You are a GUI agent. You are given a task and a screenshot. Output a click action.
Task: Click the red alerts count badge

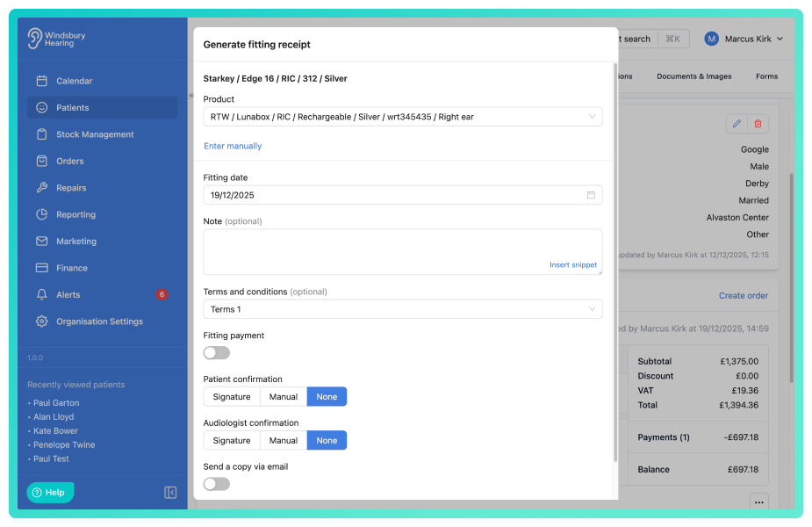pyautogui.click(x=162, y=294)
